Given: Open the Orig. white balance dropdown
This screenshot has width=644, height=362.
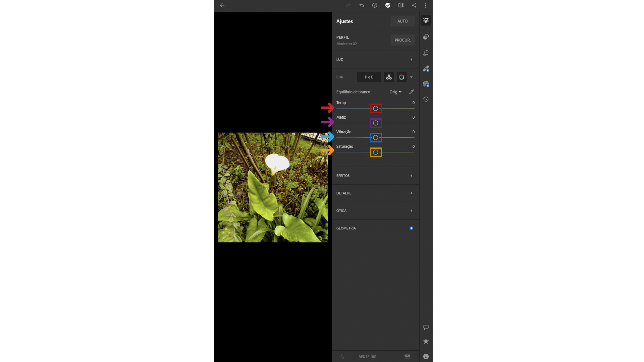Looking at the screenshot, I should (395, 92).
